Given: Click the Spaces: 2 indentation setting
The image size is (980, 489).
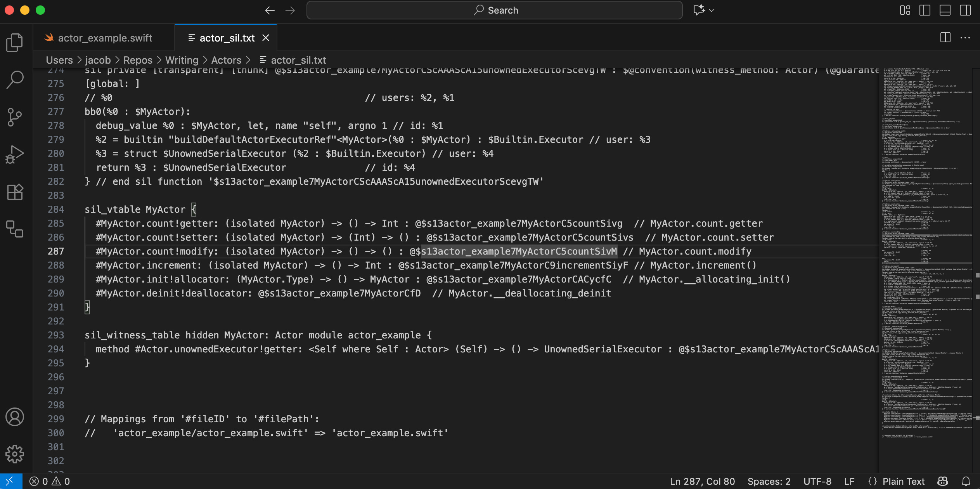Looking at the screenshot, I should click(x=769, y=482).
